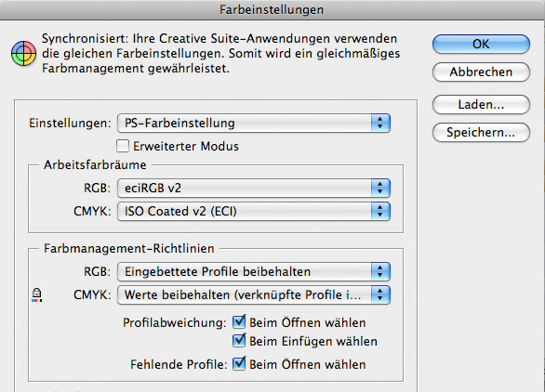The height and width of the screenshot is (392, 545).
Task: Click the stepper arrows on Einstellungen dropdown
Action: [380, 124]
